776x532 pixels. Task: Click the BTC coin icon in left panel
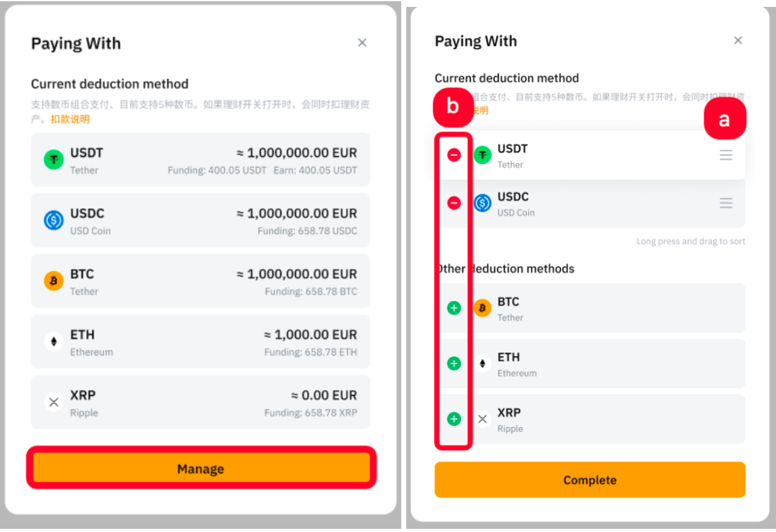(x=53, y=281)
